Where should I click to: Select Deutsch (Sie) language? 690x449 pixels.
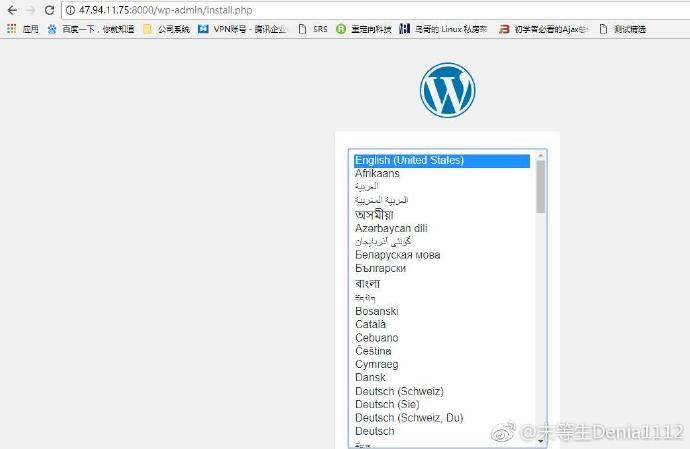click(x=442, y=404)
